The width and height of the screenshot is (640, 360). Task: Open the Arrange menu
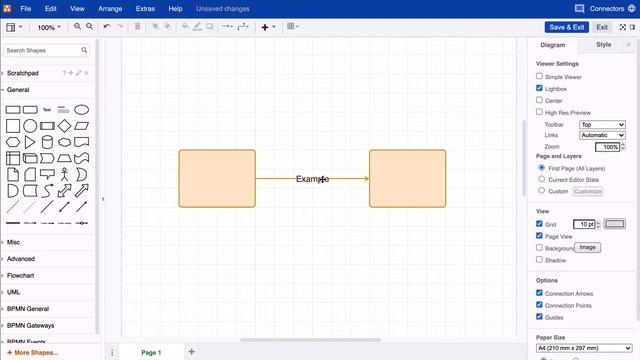tap(110, 9)
